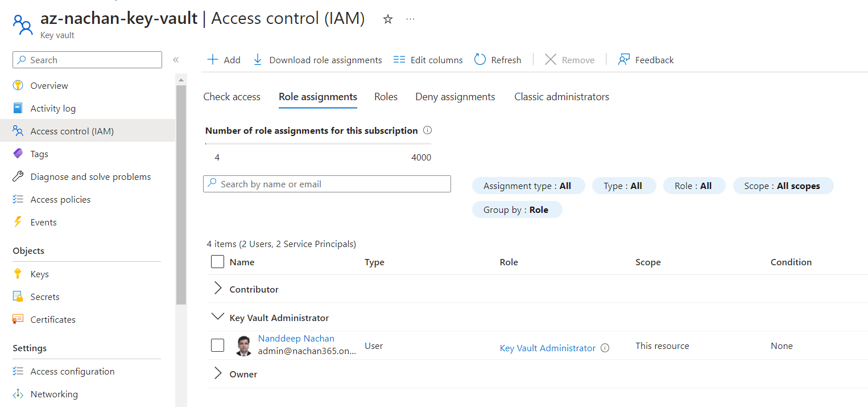The image size is (868, 407).
Task: Click the Search by name or email field
Action: [327, 184]
